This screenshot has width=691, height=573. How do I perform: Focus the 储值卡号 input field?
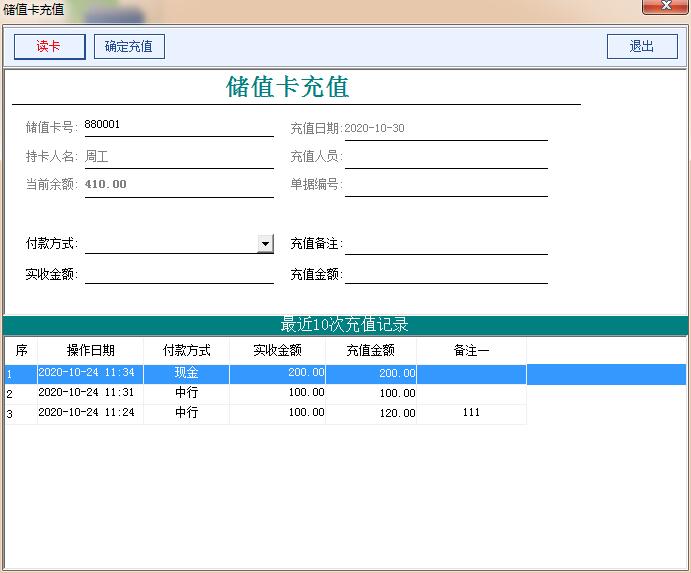[x=179, y=126]
